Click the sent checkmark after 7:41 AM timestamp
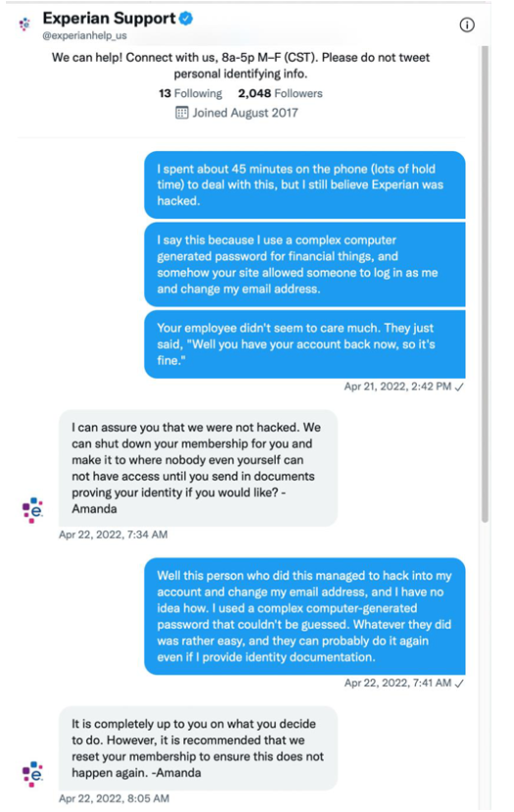Image resolution: width=514 pixels, height=812 pixels. point(459,684)
